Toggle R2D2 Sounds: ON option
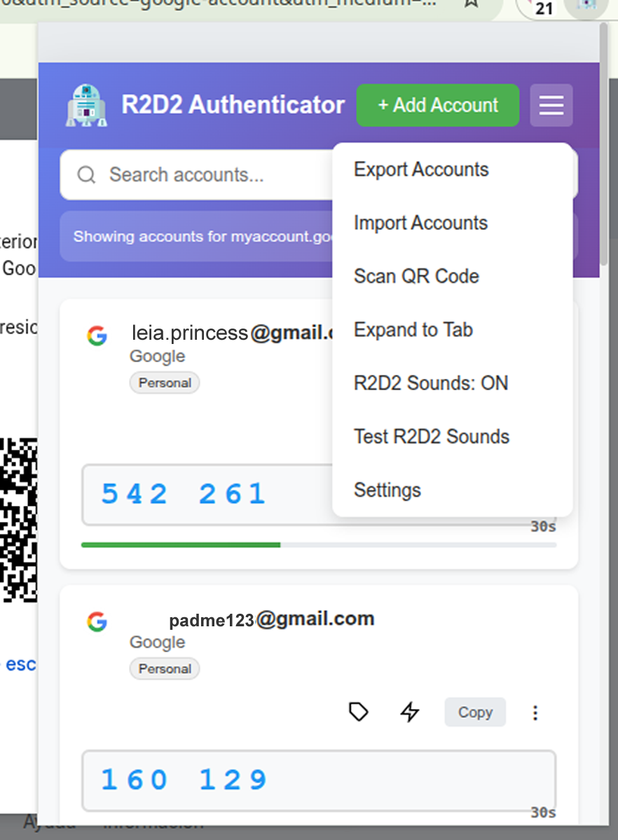 [453, 384]
